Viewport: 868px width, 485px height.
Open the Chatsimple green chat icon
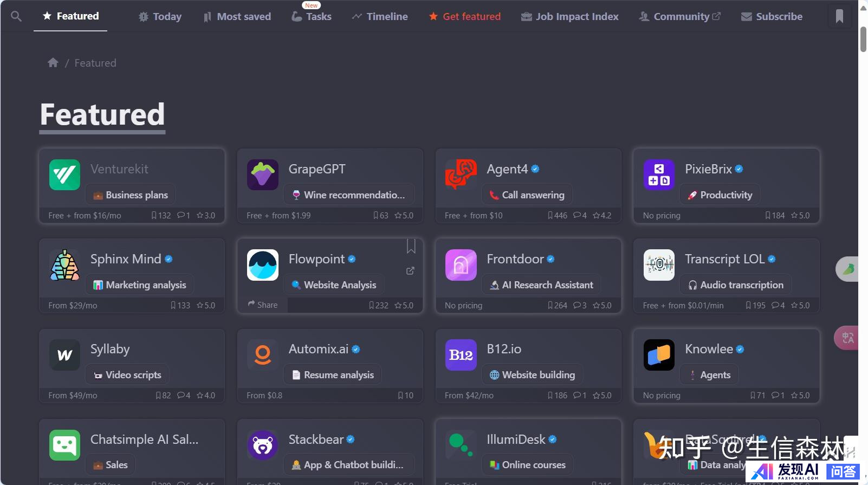click(x=64, y=445)
